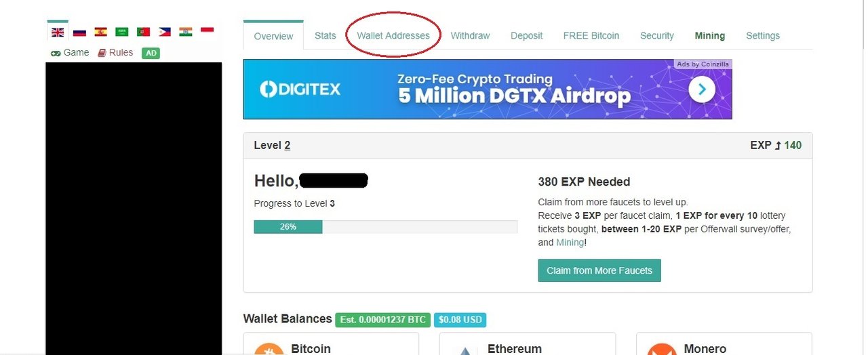Open the Mining tab

(x=710, y=35)
